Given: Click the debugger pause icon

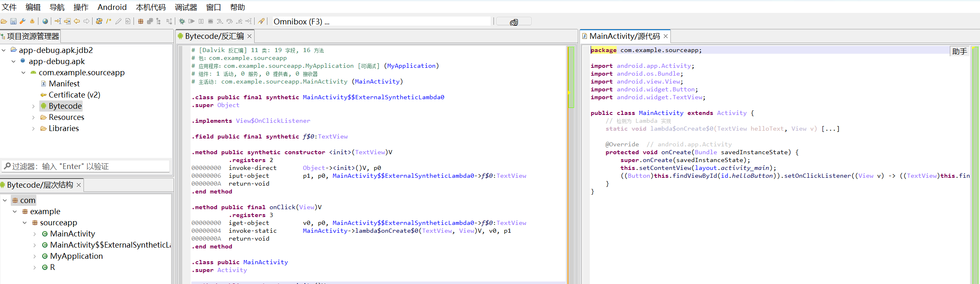Looking at the screenshot, I should (x=201, y=21).
